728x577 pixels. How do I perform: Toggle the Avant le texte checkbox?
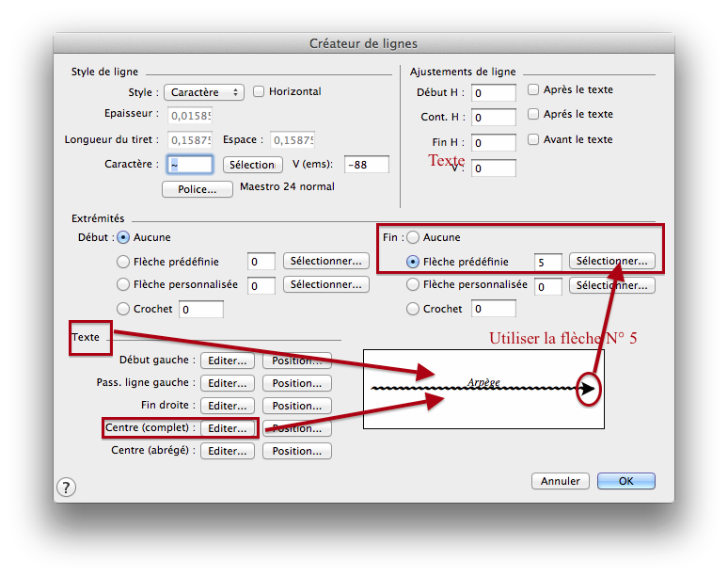tap(533, 139)
